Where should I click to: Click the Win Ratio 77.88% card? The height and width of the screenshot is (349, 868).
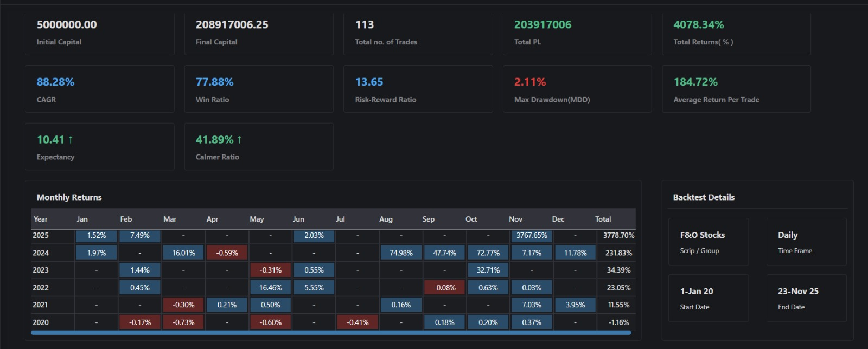point(259,89)
